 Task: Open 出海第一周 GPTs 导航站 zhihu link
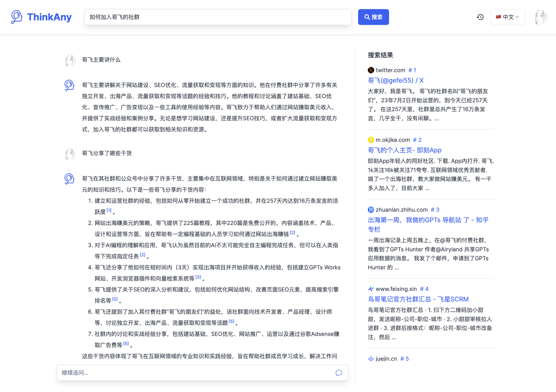(428, 220)
